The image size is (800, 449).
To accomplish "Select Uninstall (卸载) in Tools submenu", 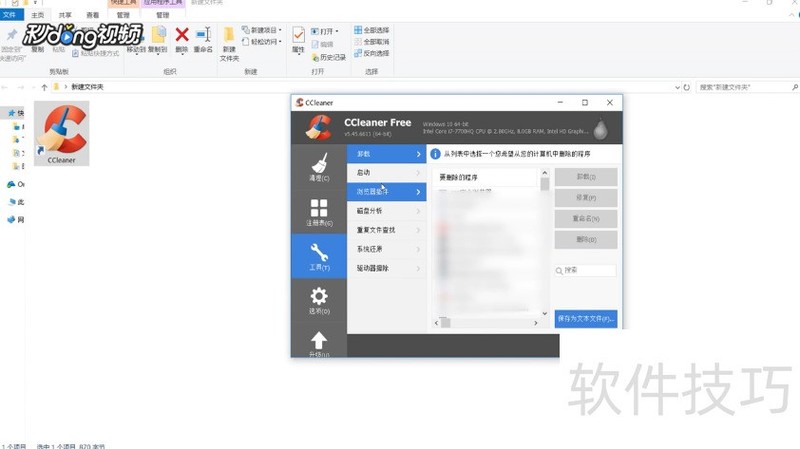I will (x=387, y=154).
